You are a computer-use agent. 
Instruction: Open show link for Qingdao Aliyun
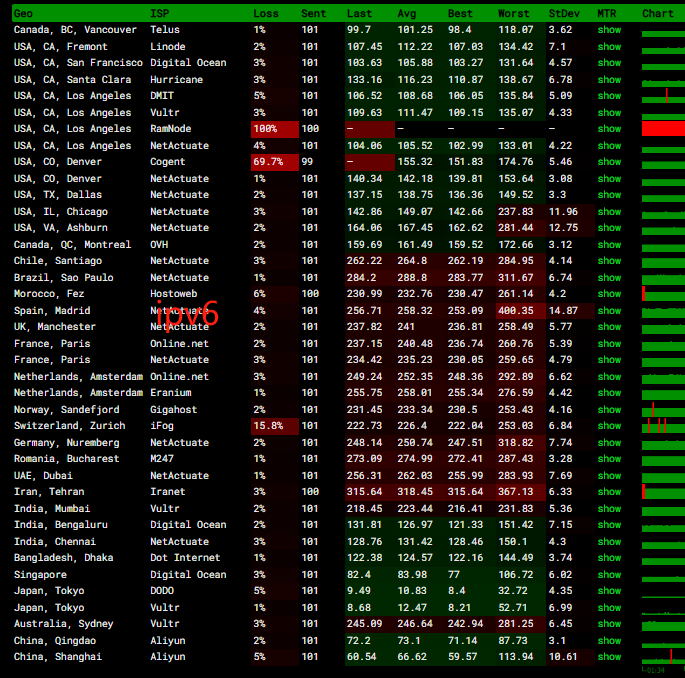click(609, 641)
